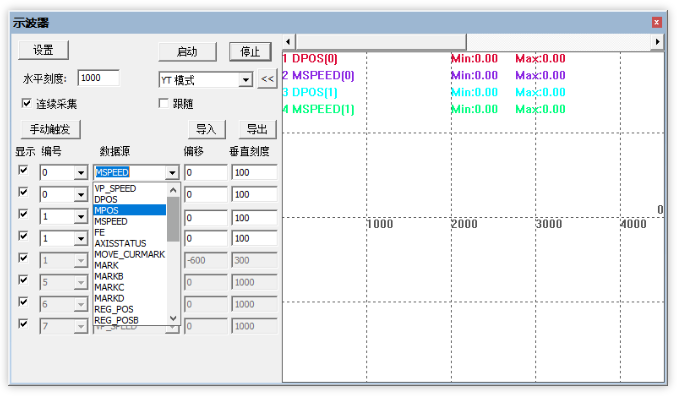
Task: Select VP_SPEED in the data source list
Action: tap(130, 189)
